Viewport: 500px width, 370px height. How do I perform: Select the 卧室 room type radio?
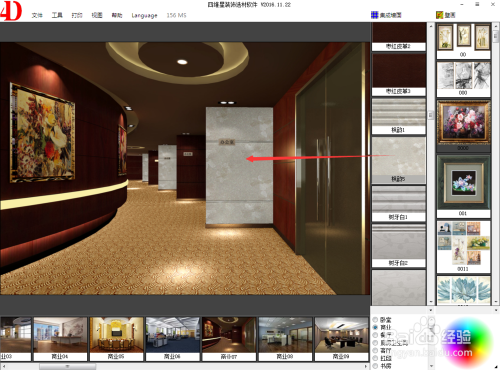click(x=375, y=320)
